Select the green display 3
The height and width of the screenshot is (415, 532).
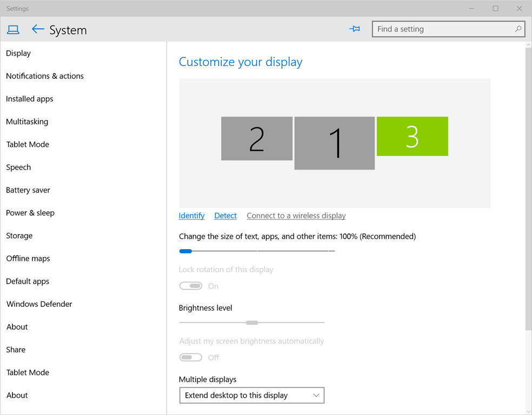click(412, 136)
